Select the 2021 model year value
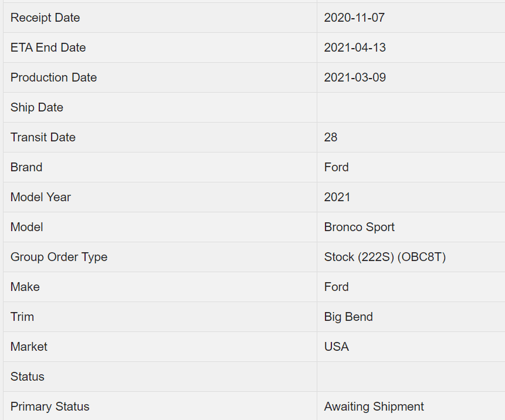This screenshot has width=505, height=420. (337, 197)
